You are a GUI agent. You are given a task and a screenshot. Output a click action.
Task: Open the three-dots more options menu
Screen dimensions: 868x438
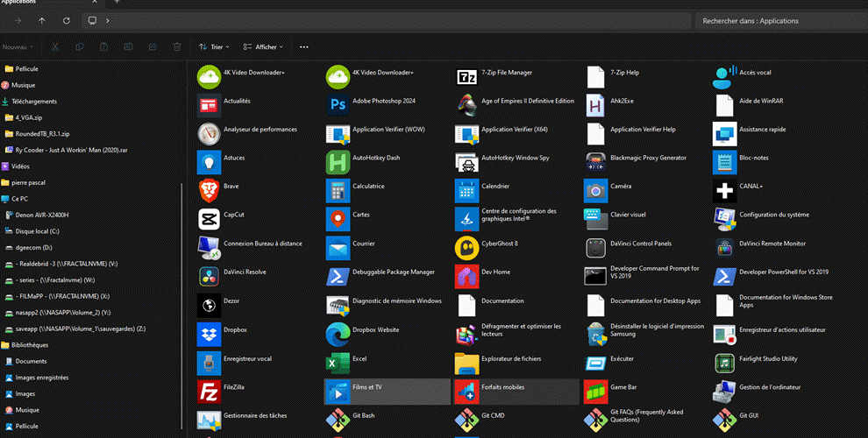(x=303, y=46)
